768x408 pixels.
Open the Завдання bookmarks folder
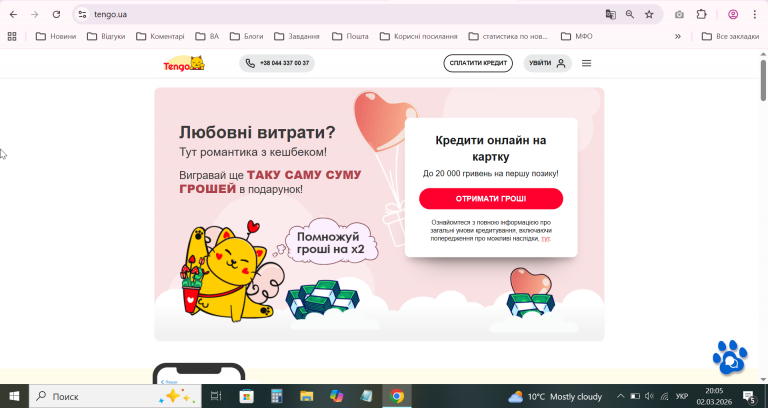pyautogui.click(x=297, y=36)
